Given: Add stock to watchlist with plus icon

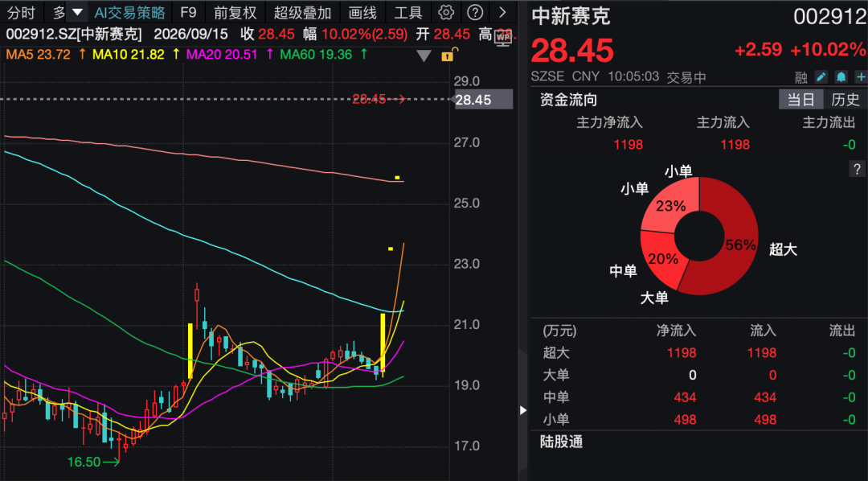Looking at the screenshot, I should click(861, 76).
